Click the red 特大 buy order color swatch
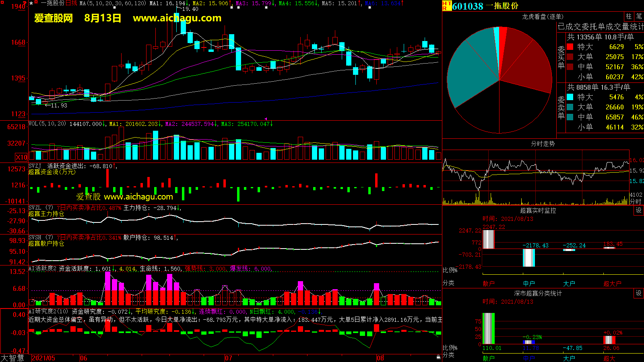Image resolution: width=644 pixels, height=362 pixels. point(570,47)
